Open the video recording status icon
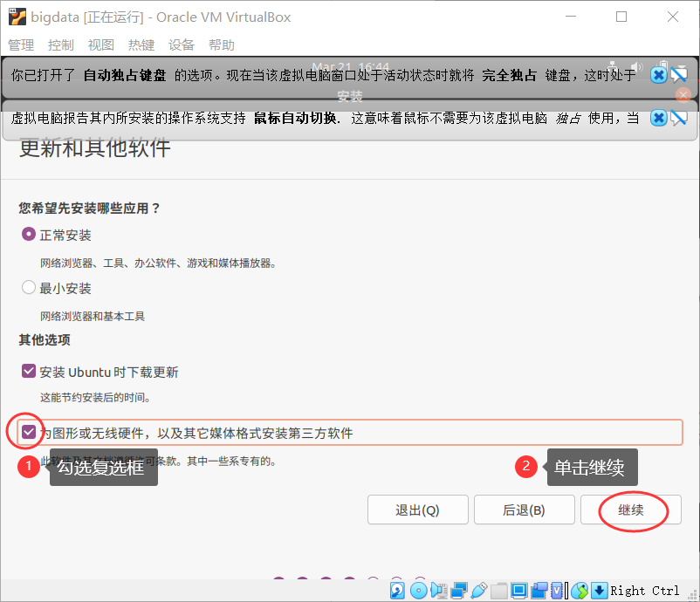Image resolution: width=700 pixels, height=602 pixels. 539,591
